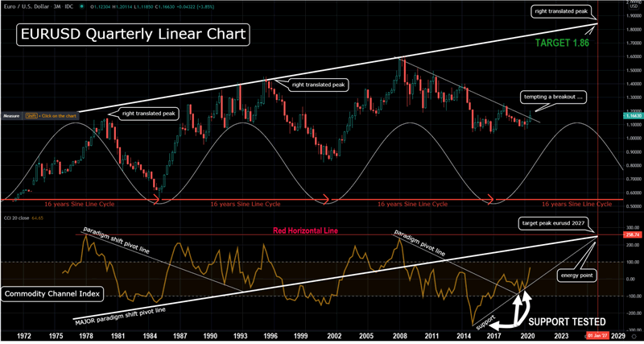Click the red 01 Jan '27 date marker
Screen dimensions: 644x344
(x=597, y=336)
